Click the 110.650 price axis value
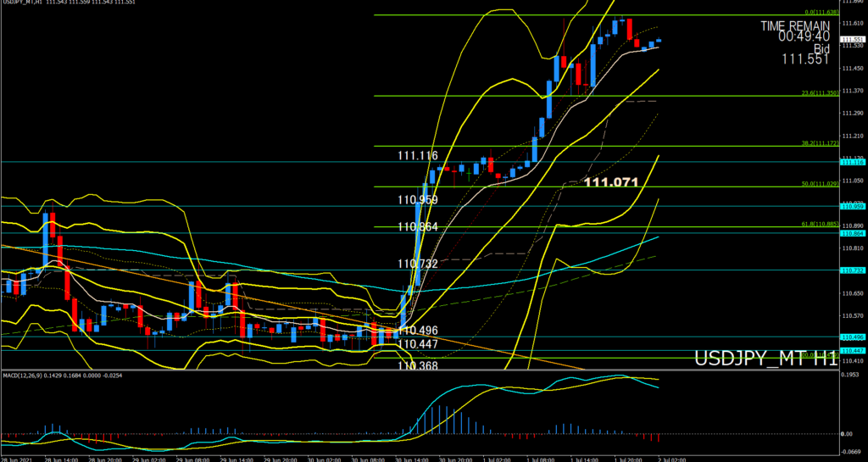The image size is (868, 462). pos(853,294)
